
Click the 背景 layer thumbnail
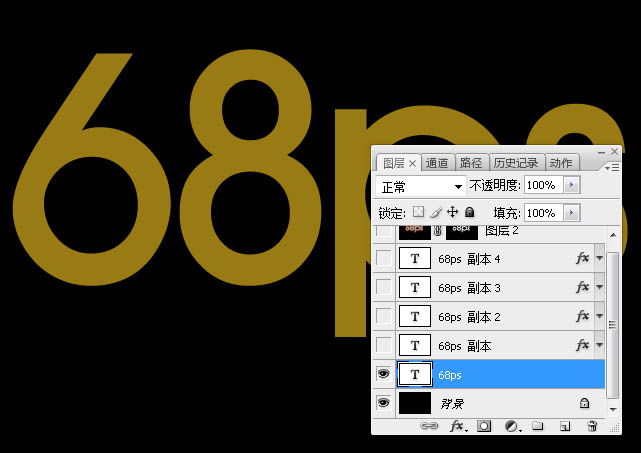(x=415, y=403)
